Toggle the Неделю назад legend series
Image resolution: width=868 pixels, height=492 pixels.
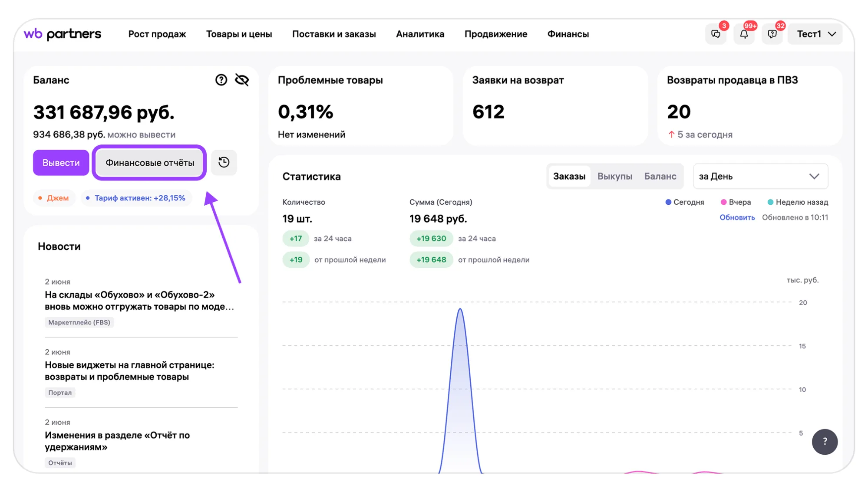coord(798,202)
